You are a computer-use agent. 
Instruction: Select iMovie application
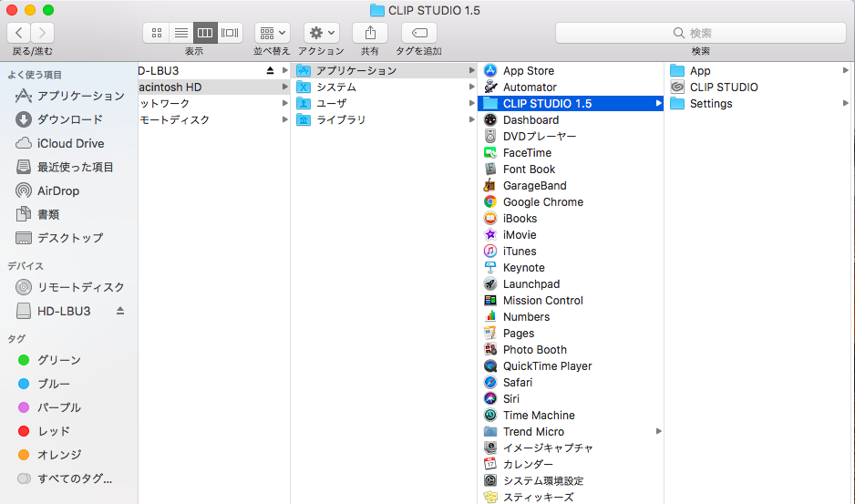[571, 234]
